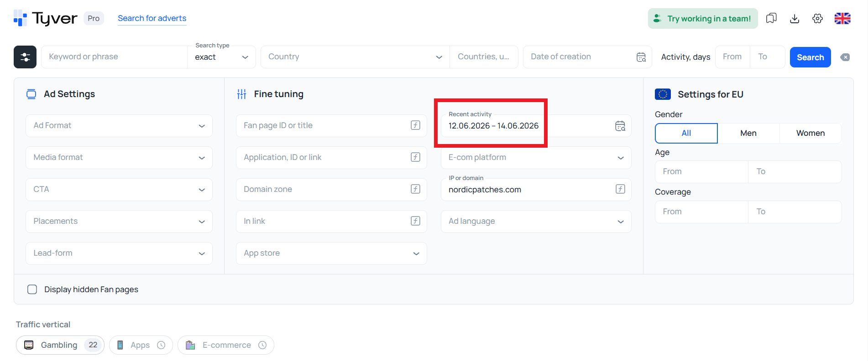
Task: Select the Gambling traffic vertical
Action: point(60,345)
